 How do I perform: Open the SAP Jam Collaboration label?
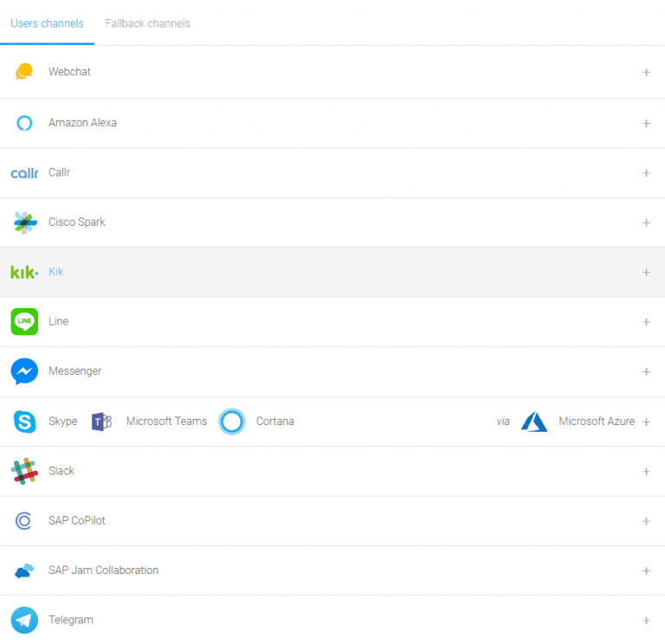pos(103,570)
